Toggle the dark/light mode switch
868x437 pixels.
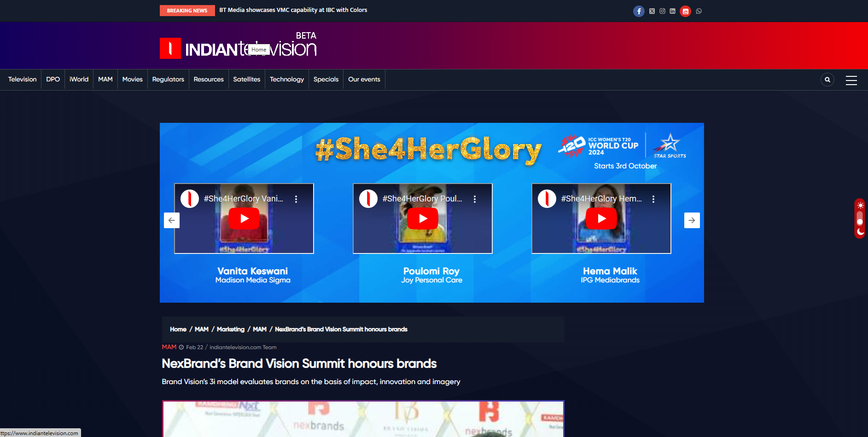pyautogui.click(x=860, y=218)
